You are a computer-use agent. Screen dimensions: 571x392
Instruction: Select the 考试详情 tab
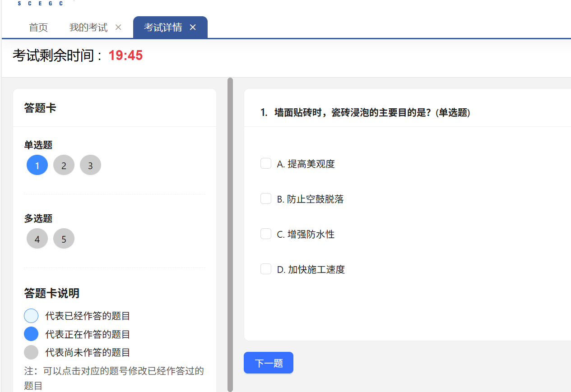pyautogui.click(x=163, y=28)
